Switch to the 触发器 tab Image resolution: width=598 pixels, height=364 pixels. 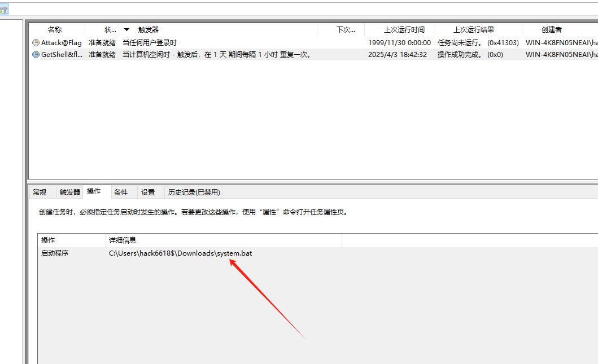click(70, 192)
